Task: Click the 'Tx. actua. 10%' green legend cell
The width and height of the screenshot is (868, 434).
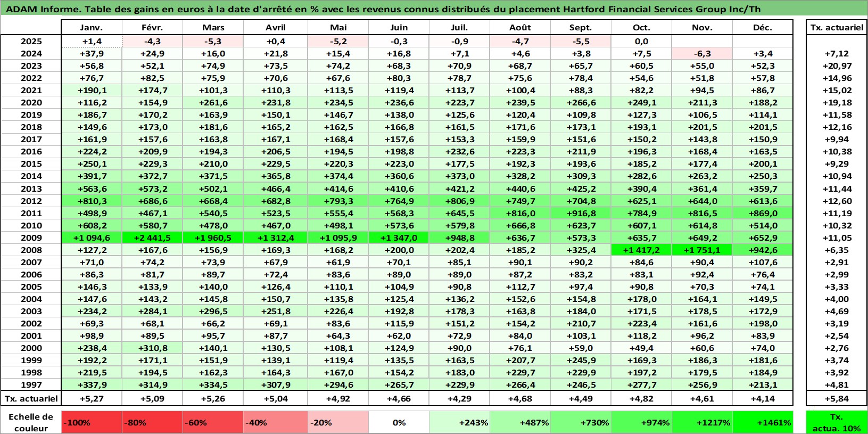Action: (837, 422)
